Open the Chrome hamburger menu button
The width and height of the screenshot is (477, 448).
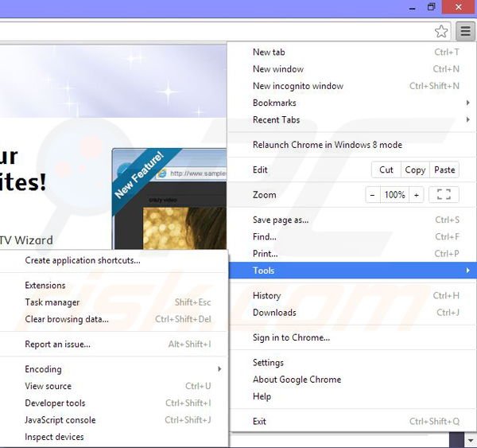tap(465, 31)
